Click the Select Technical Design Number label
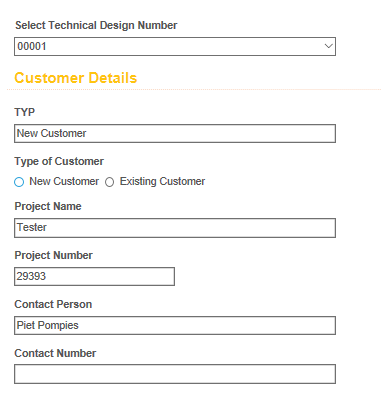 pos(96,25)
